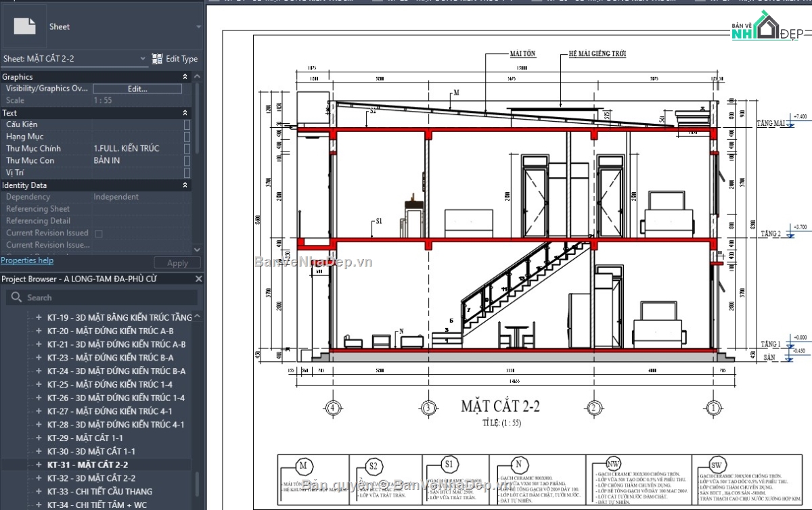The width and height of the screenshot is (812, 510).
Task: Click the Edit Type button label
Action: [x=181, y=59]
